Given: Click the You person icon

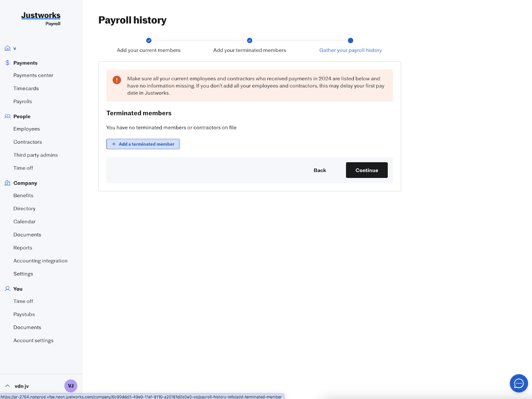Looking at the screenshot, I should pyautogui.click(x=7, y=289).
